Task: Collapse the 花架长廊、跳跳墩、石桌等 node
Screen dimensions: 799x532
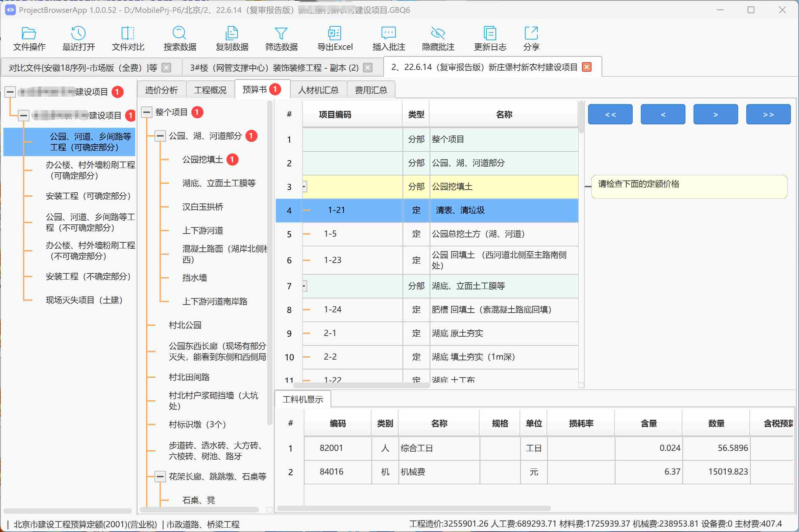Action: 160,476
